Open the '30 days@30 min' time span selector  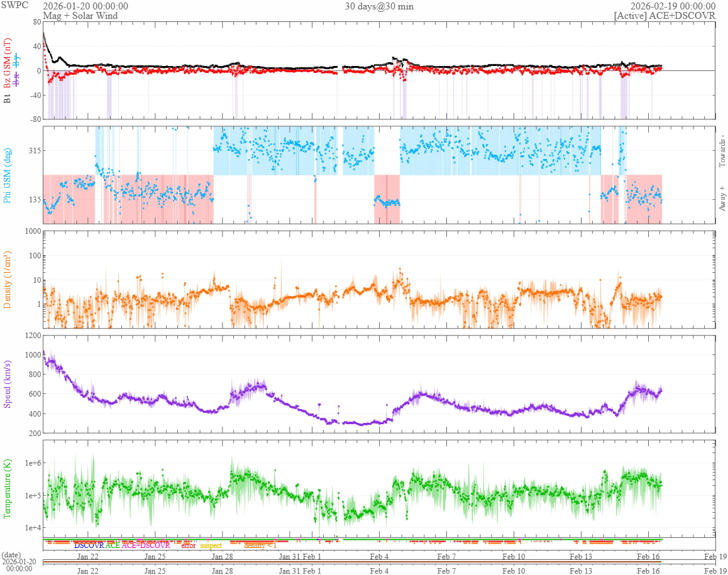tap(379, 6)
